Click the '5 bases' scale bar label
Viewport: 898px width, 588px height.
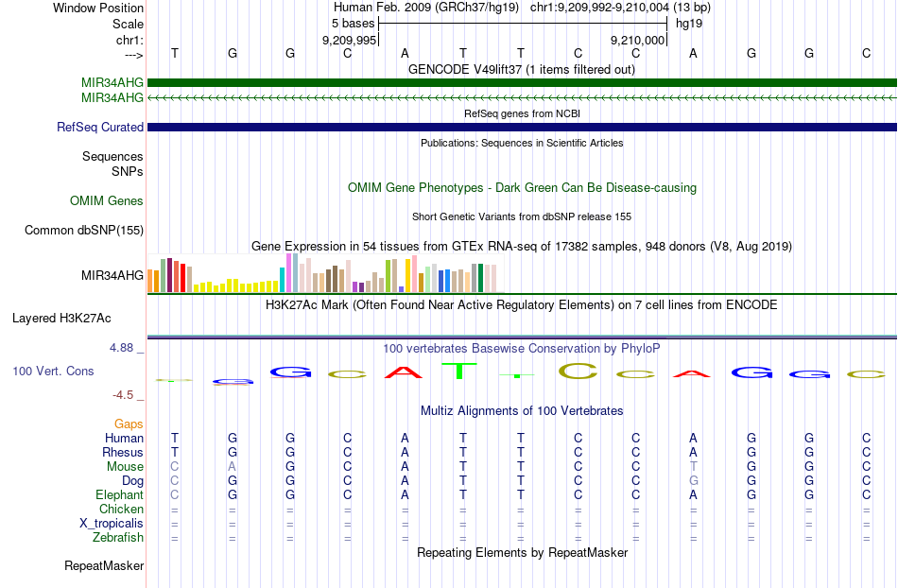coord(353,24)
